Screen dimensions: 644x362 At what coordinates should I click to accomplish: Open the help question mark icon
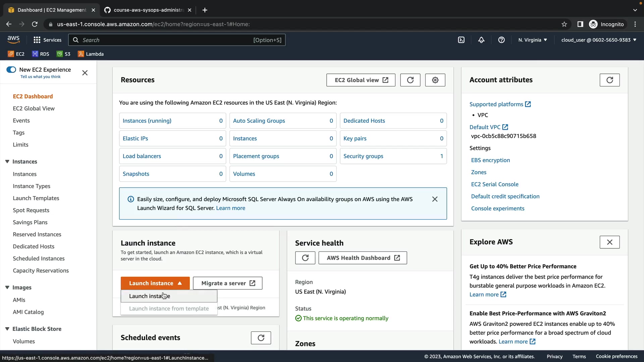(x=501, y=40)
